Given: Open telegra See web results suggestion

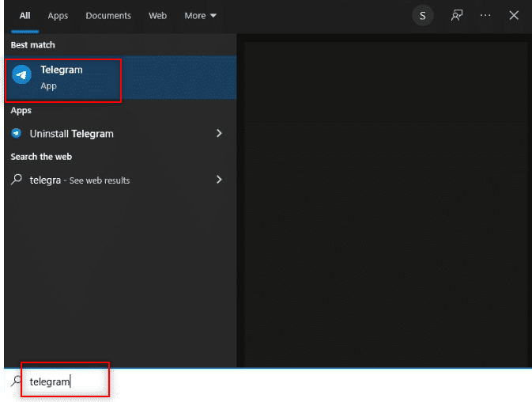Looking at the screenshot, I should (120, 180).
